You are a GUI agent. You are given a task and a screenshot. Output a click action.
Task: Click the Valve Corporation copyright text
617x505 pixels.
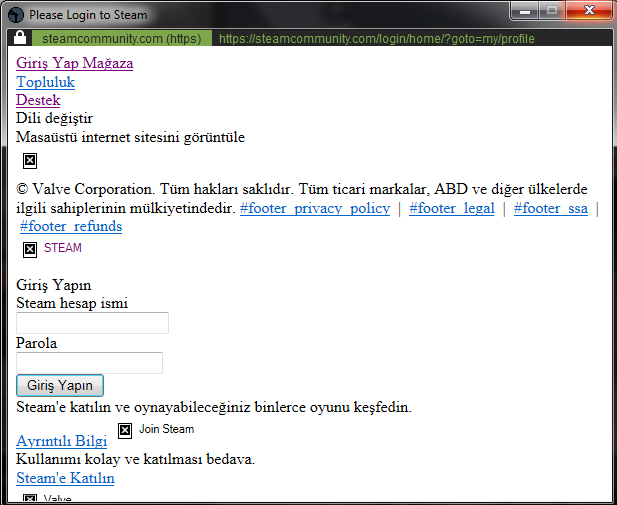pos(302,198)
